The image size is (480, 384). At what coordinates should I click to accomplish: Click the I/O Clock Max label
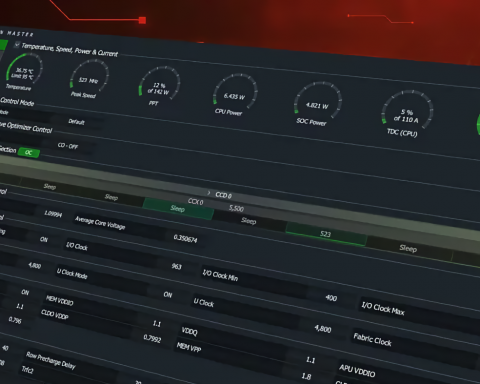point(383,308)
